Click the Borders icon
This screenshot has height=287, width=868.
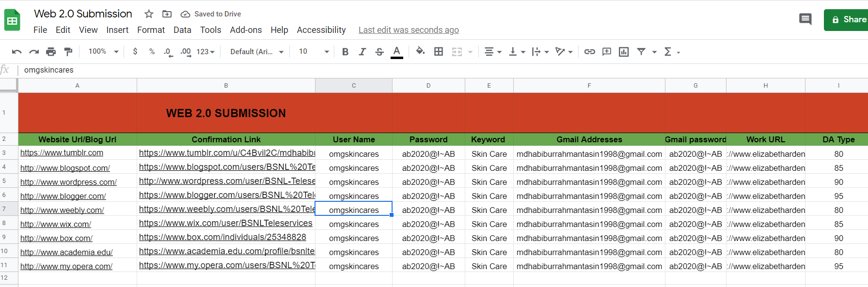click(x=439, y=52)
